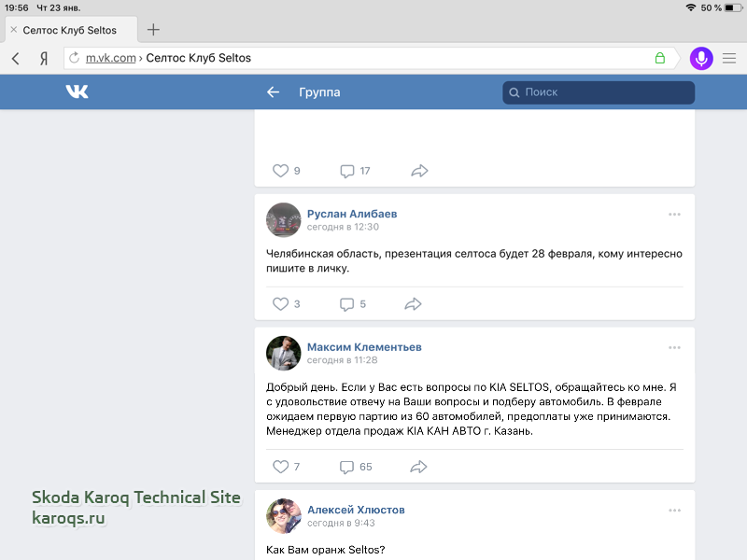Like Максим Клементьев's post

[x=280, y=466]
